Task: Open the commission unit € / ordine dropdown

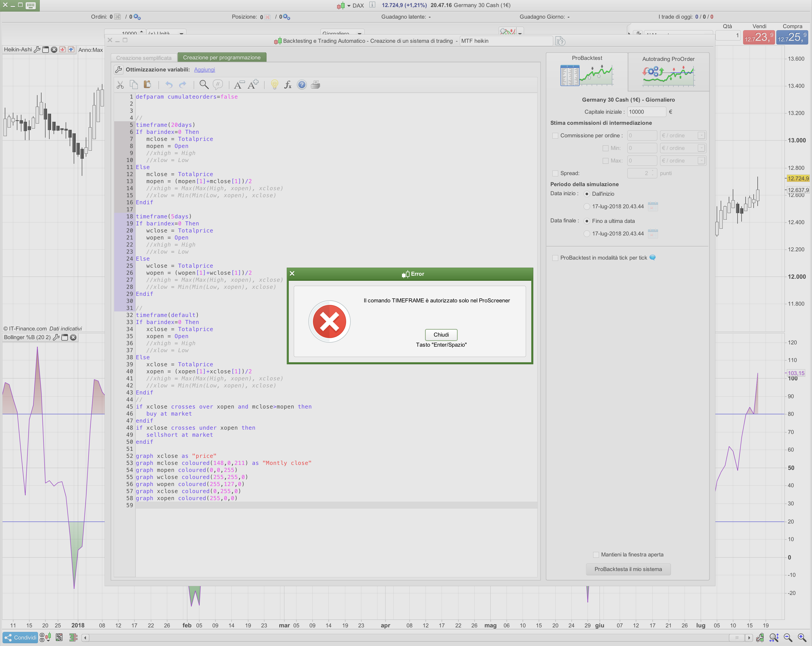Action: pos(701,136)
